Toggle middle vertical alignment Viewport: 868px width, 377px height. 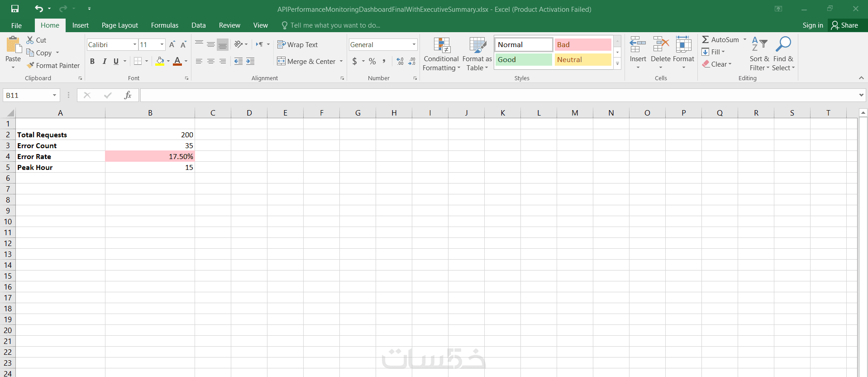(x=211, y=44)
